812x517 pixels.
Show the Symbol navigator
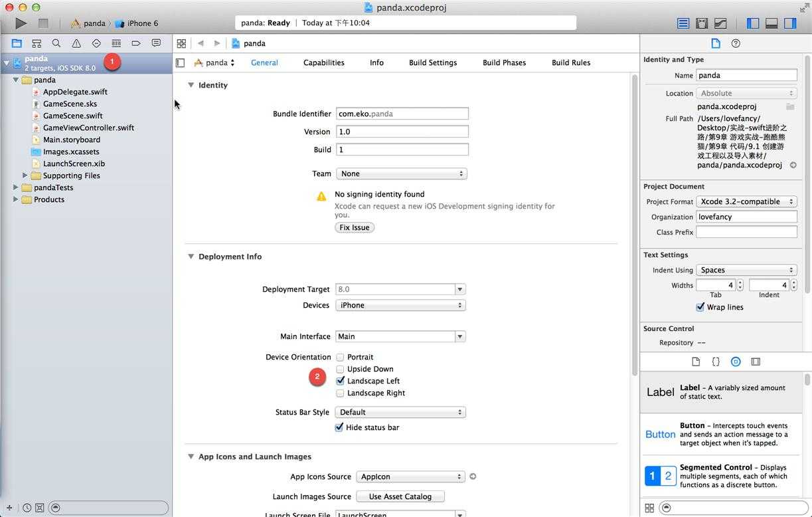(37, 43)
